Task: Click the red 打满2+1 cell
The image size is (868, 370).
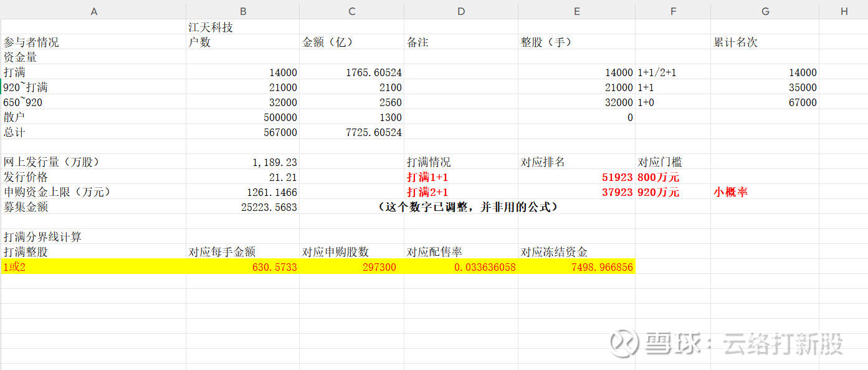Action: (x=461, y=192)
